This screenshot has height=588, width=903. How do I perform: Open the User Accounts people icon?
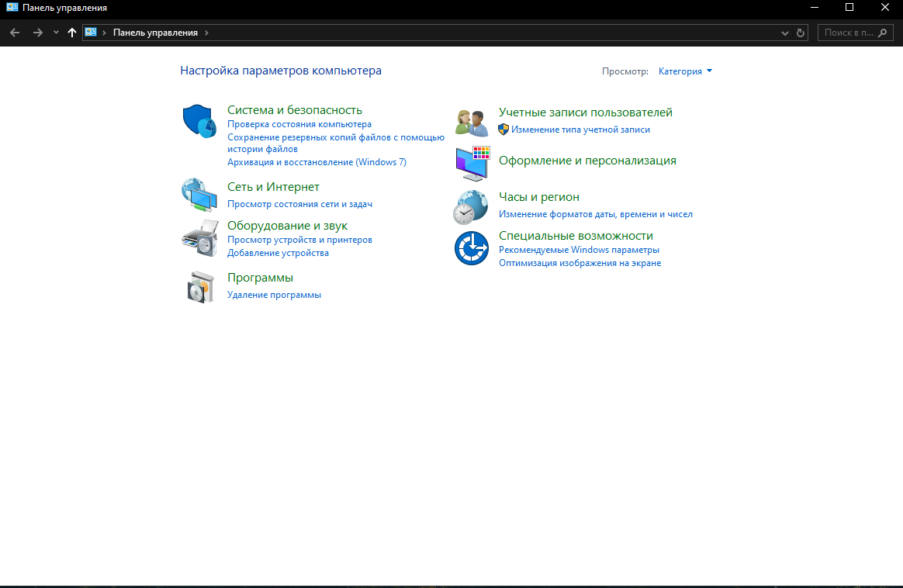[472, 123]
